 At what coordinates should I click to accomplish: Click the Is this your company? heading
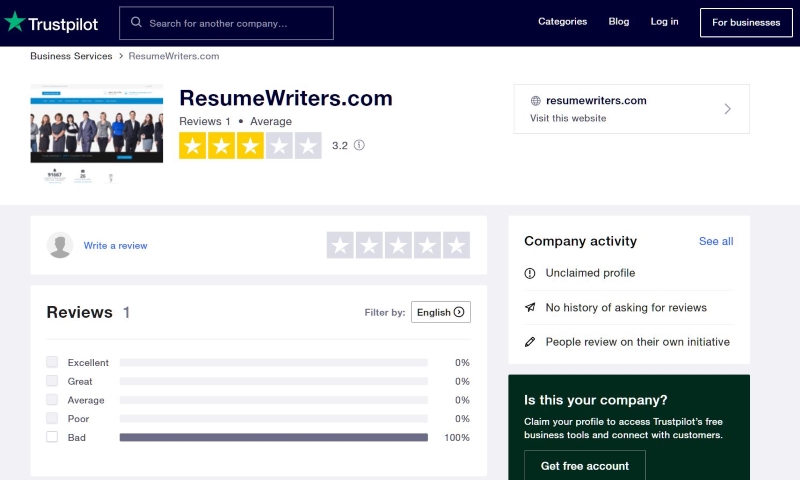(x=595, y=400)
